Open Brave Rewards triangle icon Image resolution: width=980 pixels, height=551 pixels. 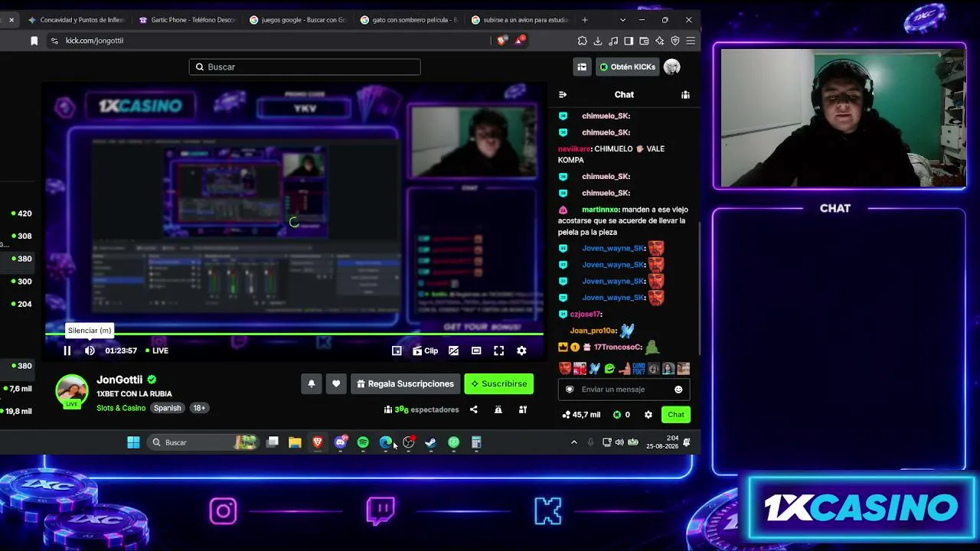point(519,41)
